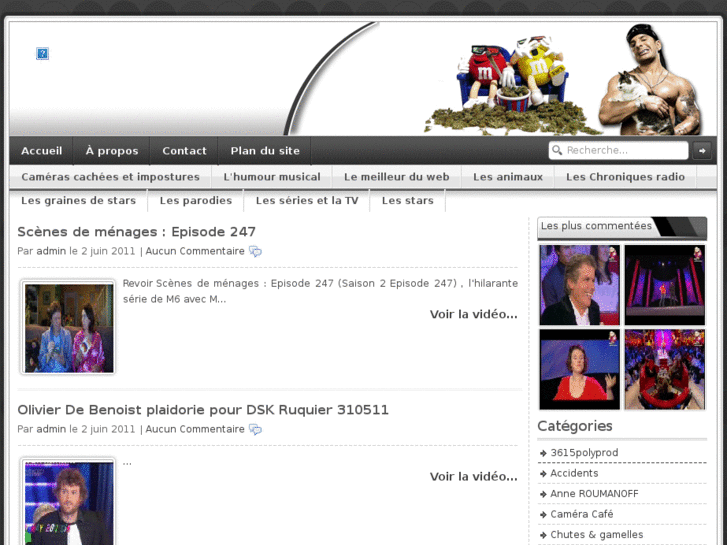727x545 pixels.
Task: Open comments bubble for Olivier De Benoist post
Action: 255,430
